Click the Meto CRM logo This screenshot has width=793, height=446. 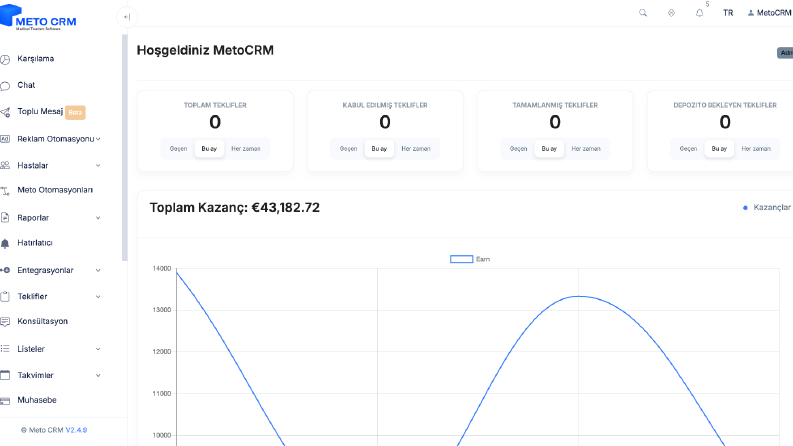38,18
